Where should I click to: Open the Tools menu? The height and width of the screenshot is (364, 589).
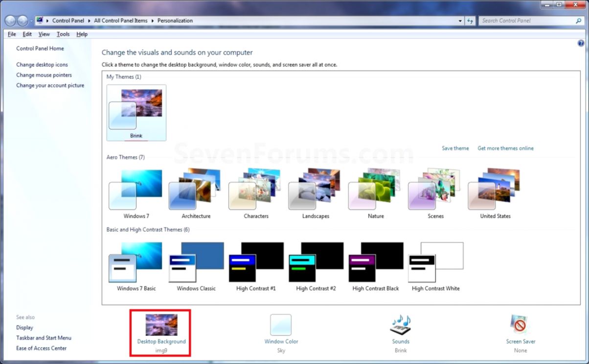point(63,34)
